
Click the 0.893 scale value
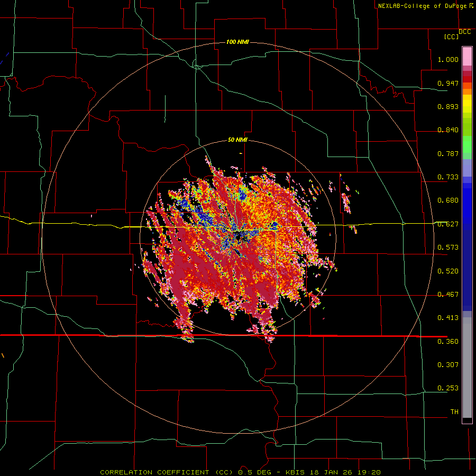tap(448, 106)
